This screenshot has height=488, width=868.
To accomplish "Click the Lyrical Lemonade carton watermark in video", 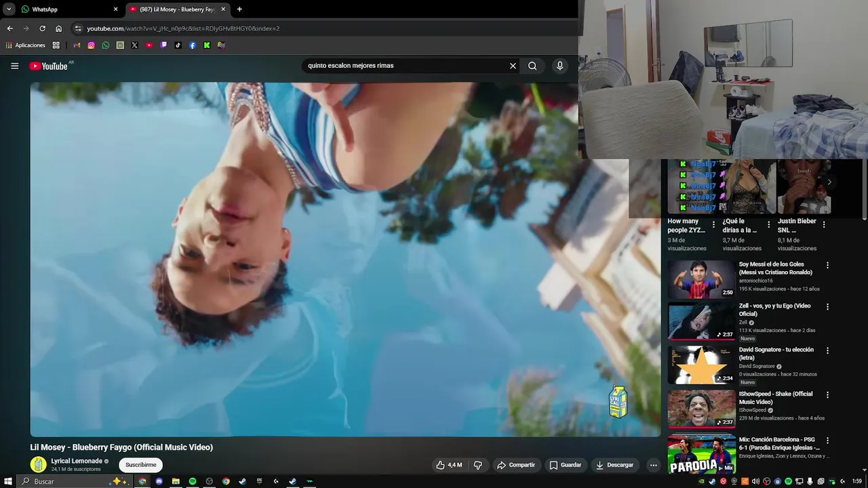I will (x=618, y=402).
